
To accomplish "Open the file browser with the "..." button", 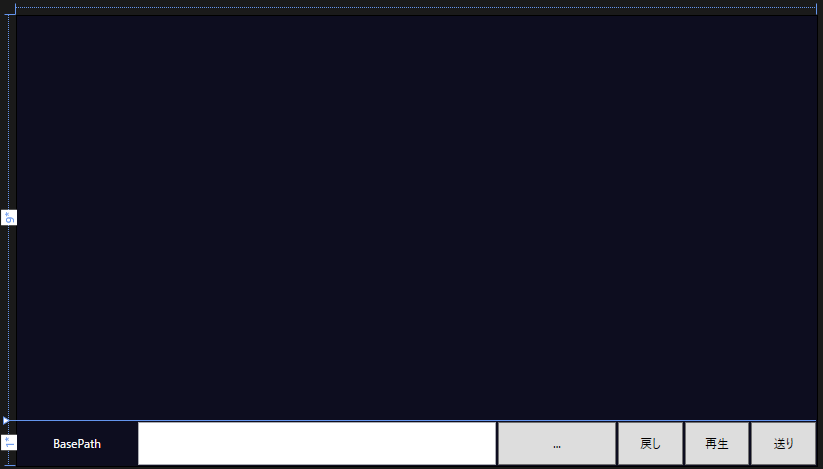I will point(556,443).
